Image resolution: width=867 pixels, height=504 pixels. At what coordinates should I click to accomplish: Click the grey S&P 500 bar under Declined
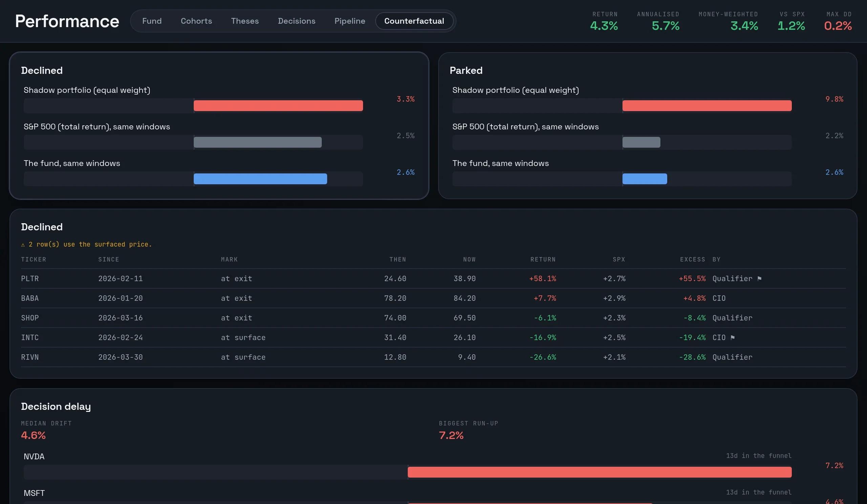257,142
